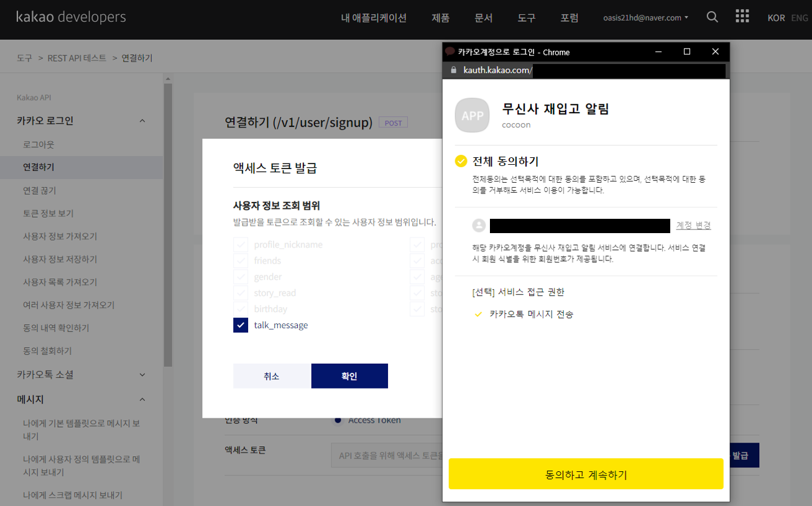
Task: Click the cocoon developer name
Action: (516, 125)
